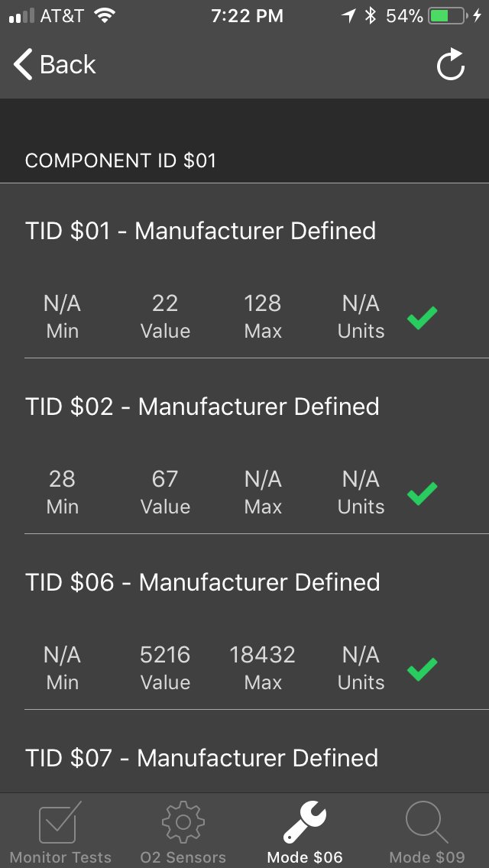Tap green checkmark for TID $02
The height and width of the screenshot is (868, 489).
(x=422, y=494)
